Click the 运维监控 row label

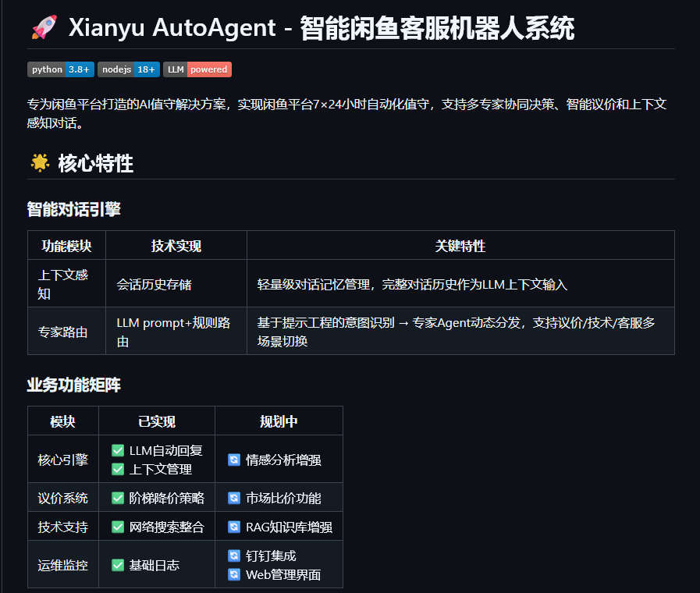click(63, 566)
